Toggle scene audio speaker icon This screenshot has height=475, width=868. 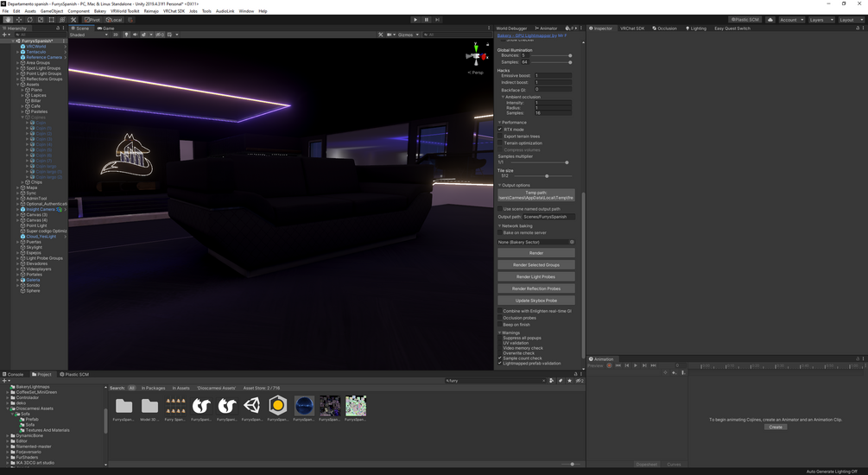tap(135, 35)
